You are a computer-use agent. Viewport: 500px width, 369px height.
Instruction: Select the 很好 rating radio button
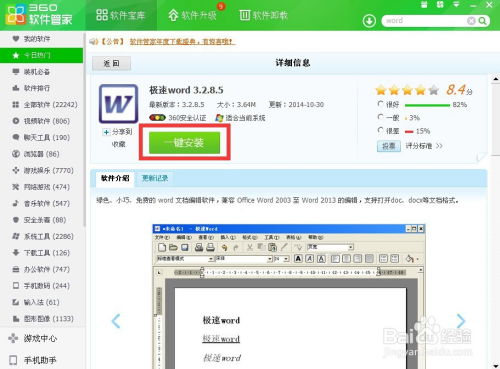[380, 104]
